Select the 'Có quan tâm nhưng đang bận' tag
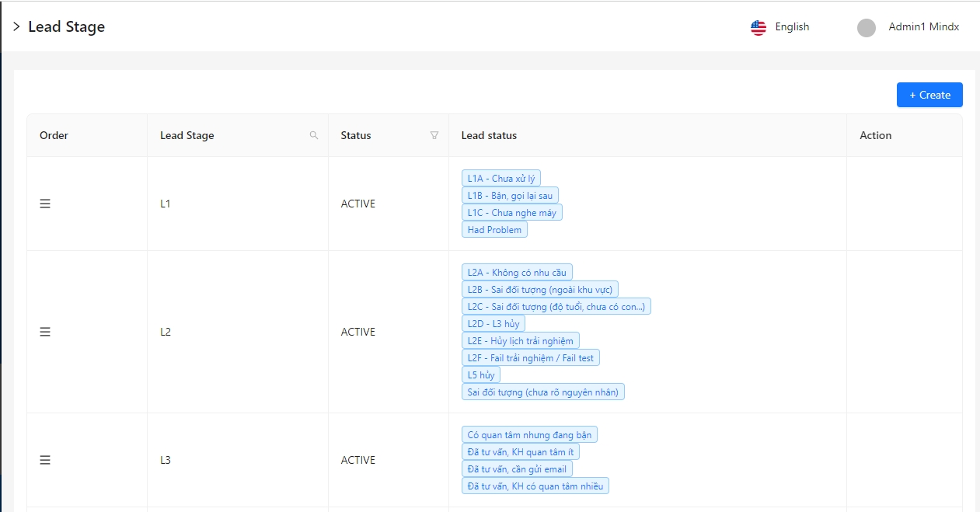 (x=529, y=435)
